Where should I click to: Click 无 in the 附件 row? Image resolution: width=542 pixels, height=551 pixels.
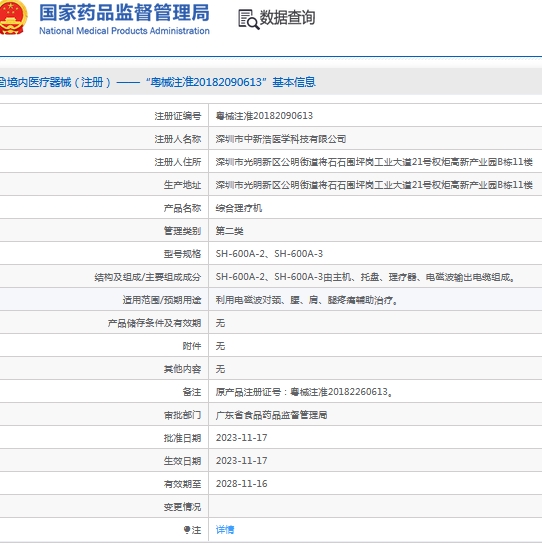pyautogui.click(x=220, y=346)
